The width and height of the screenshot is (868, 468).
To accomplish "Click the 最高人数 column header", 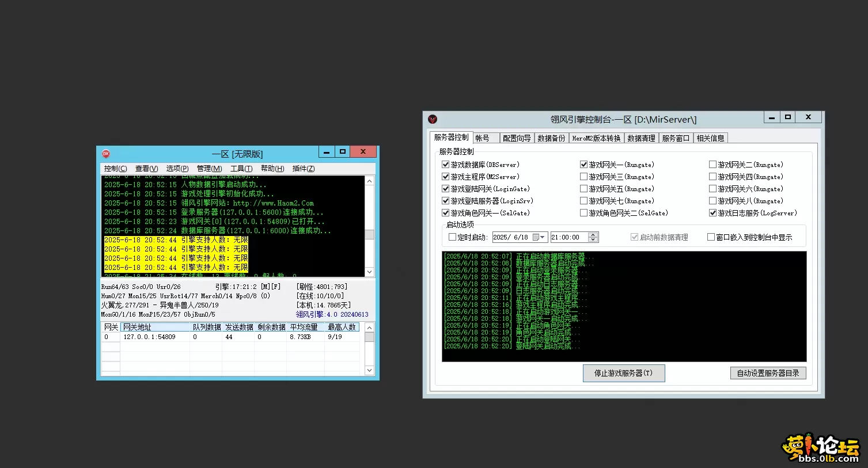I will pyautogui.click(x=342, y=327).
